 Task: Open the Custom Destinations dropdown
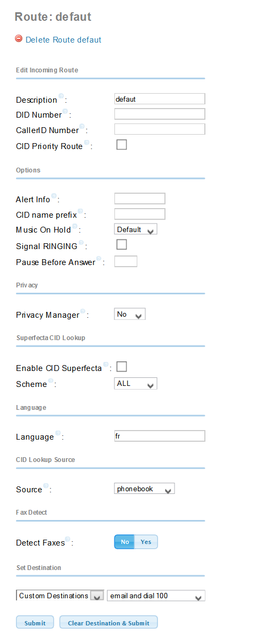[60, 596]
